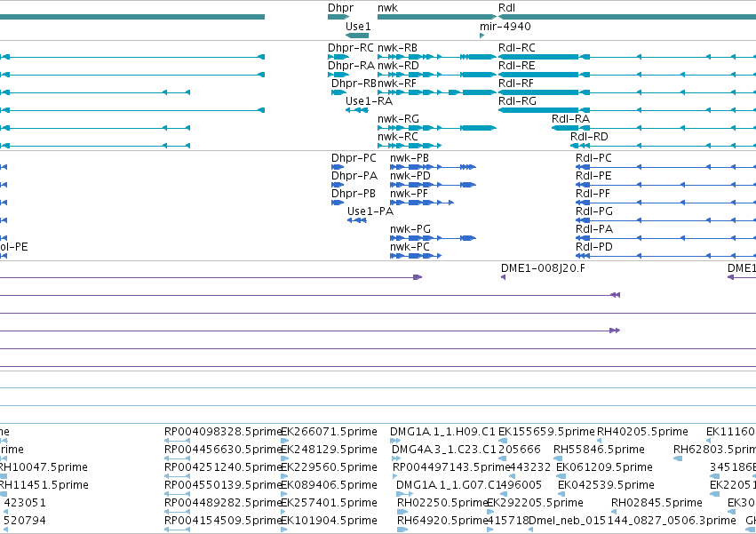Click EST label DMG4A.3_1.C23.C1

tap(444, 450)
